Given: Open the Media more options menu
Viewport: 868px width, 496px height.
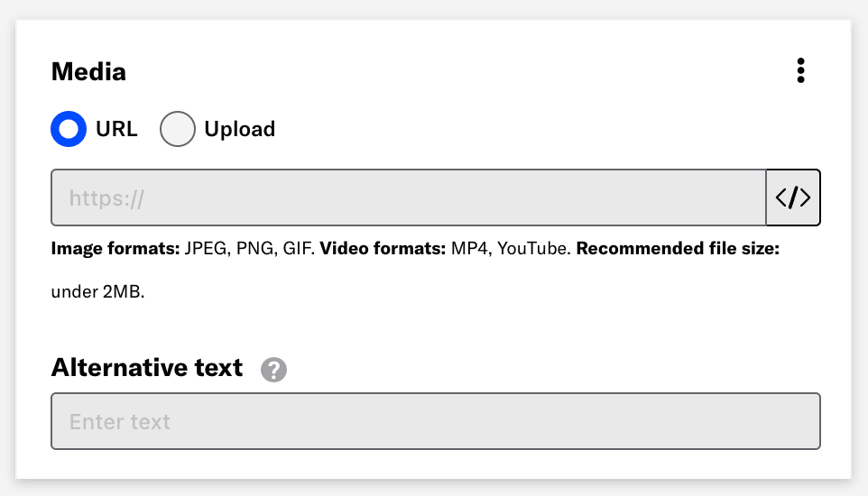Looking at the screenshot, I should [800, 70].
